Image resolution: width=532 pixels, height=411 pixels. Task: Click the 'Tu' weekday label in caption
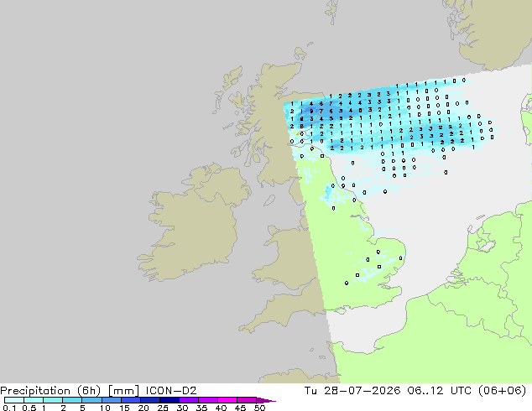[x=310, y=391]
